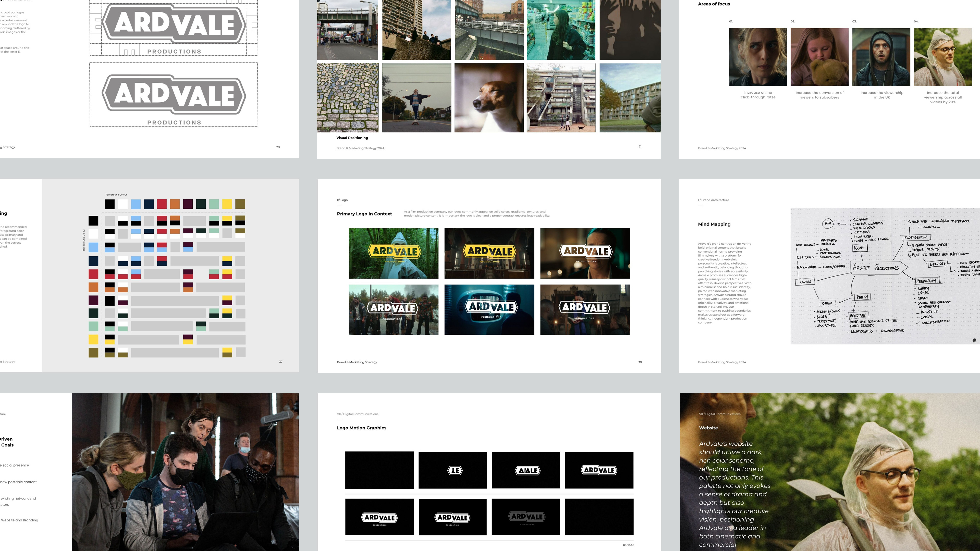Viewport: 980px width, 551px height.
Task: Select the 01 blonde woman portrait
Action: click(x=758, y=57)
